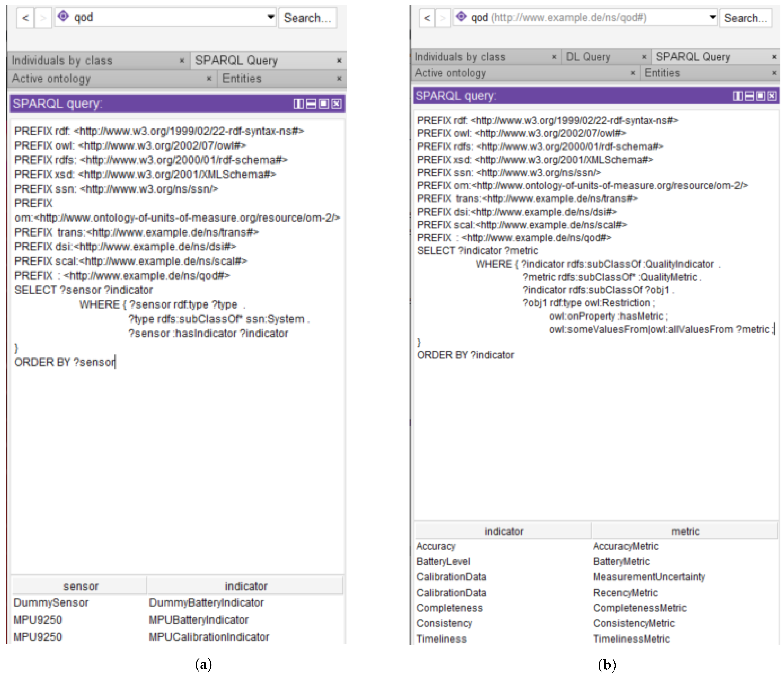784x674 pixels.
Task: Switch to DL Query tab
Action: pos(588,57)
